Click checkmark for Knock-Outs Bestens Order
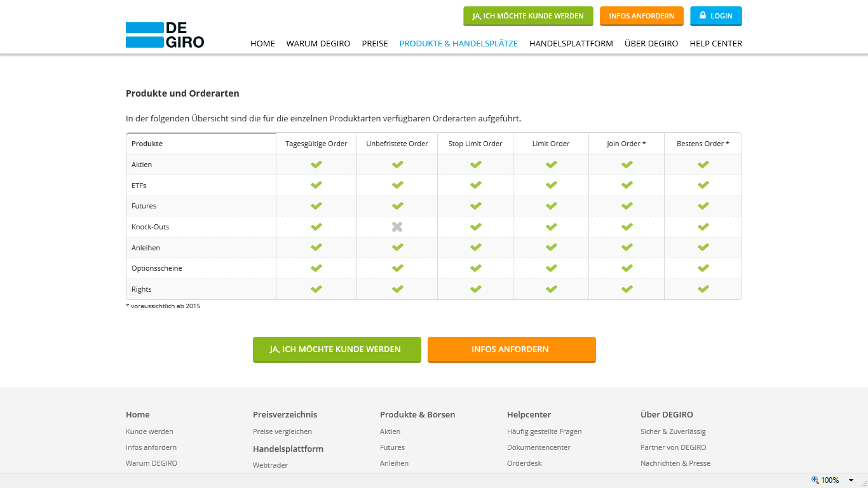The height and width of the screenshot is (488, 868). coord(703,227)
